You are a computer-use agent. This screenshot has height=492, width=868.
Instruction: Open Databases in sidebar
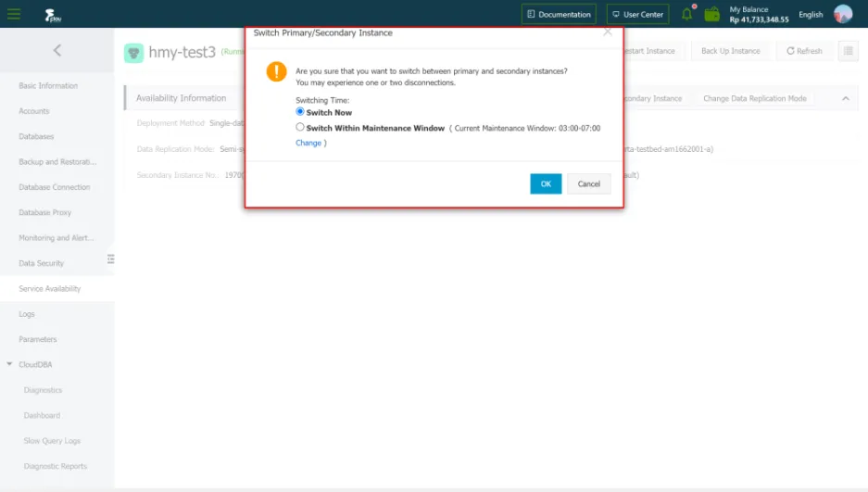click(x=36, y=137)
